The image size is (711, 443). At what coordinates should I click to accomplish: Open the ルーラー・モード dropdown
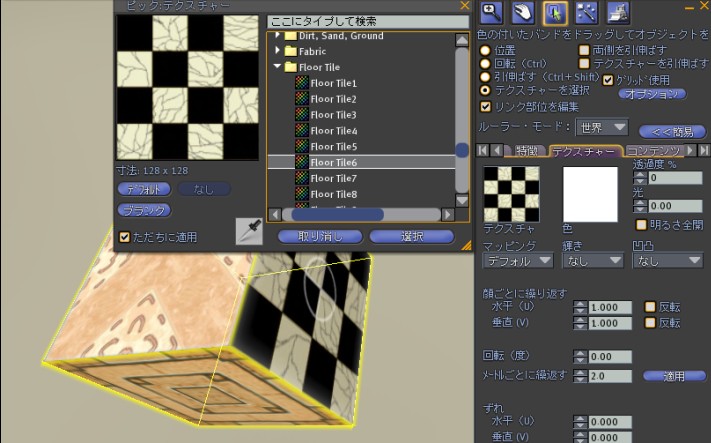click(x=602, y=127)
